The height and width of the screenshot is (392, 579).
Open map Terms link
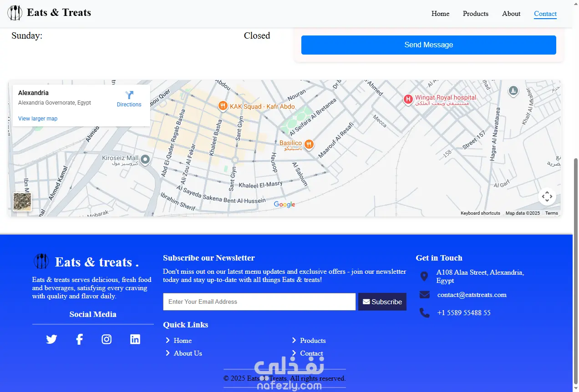551,213
